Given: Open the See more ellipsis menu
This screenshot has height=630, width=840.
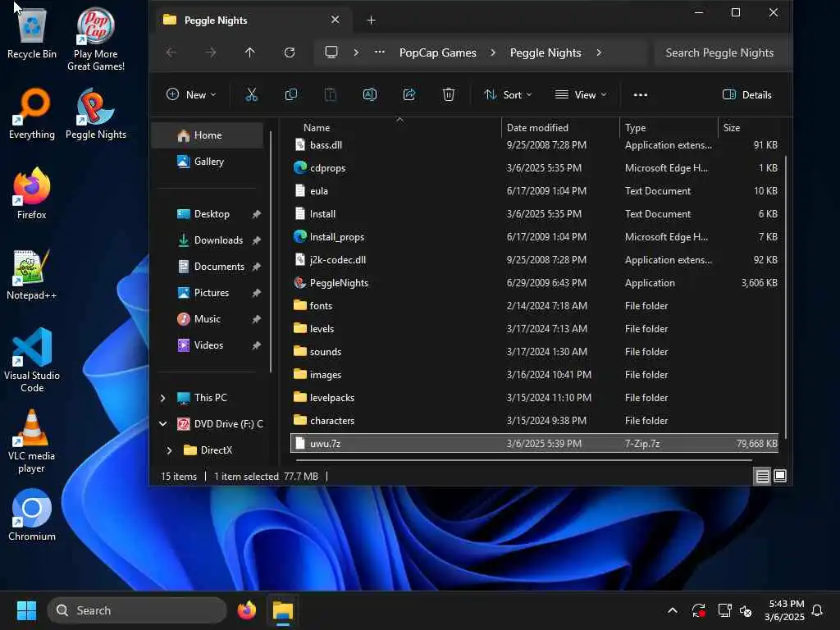Looking at the screenshot, I should pos(640,95).
